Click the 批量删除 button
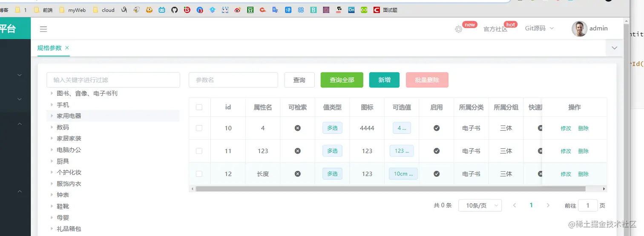This screenshot has width=644, height=236. [x=427, y=80]
